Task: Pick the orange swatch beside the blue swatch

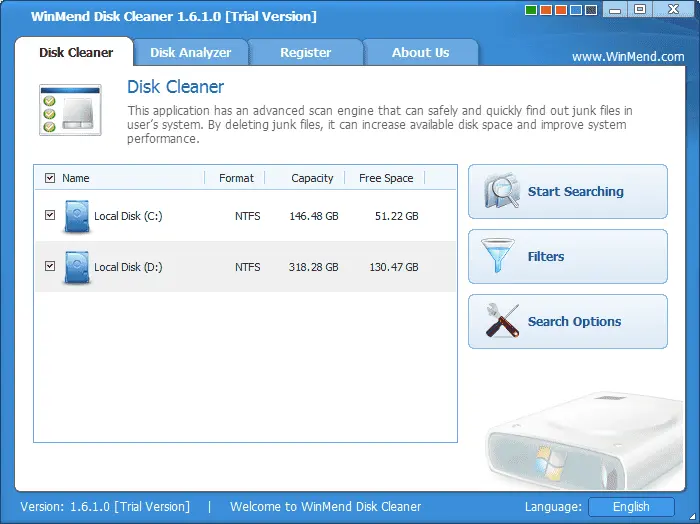Action: pyautogui.click(x=561, y=10)
